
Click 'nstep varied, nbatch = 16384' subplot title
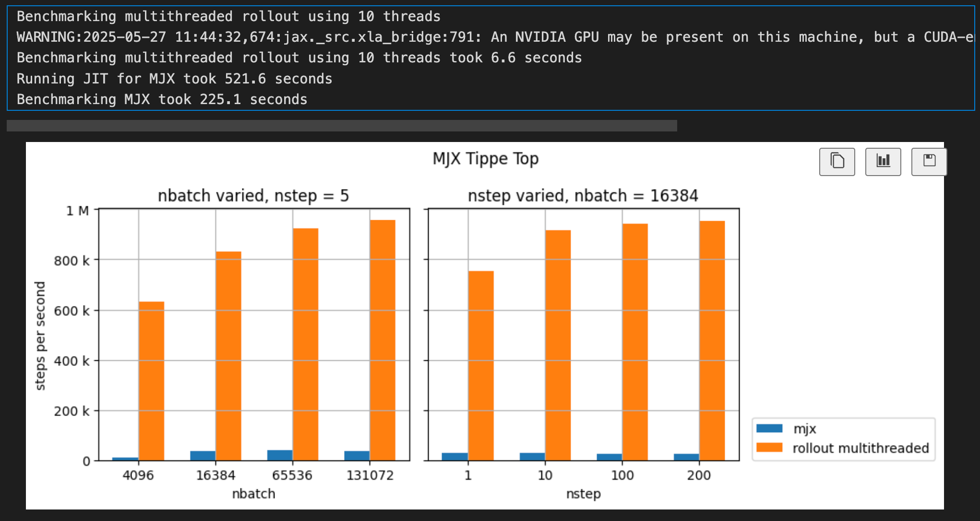point(583,196)
